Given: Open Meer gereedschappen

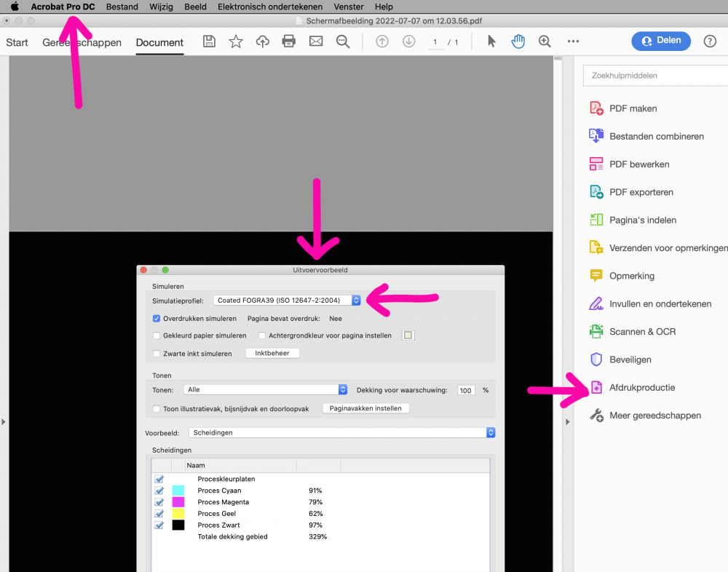Looking at the screenshot, I should [x=645, y=415].
